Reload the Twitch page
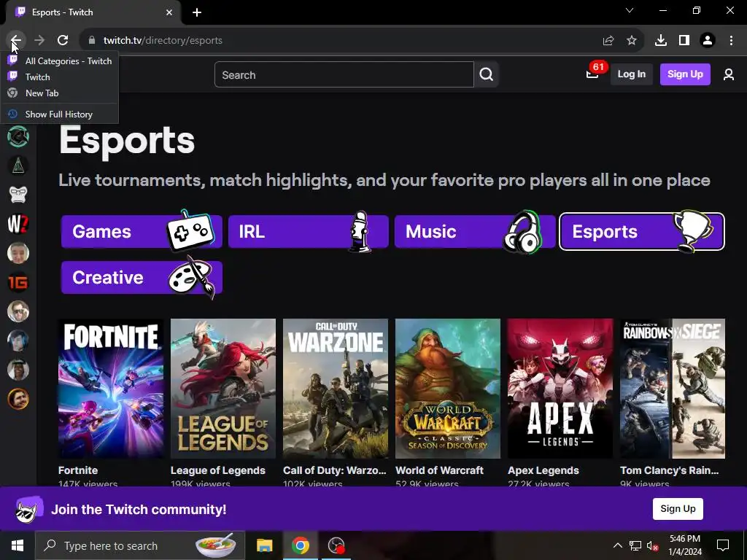Image resolution: width=747 pixels, height=560 pixels. pyautogui.click(x=63, y=41)
